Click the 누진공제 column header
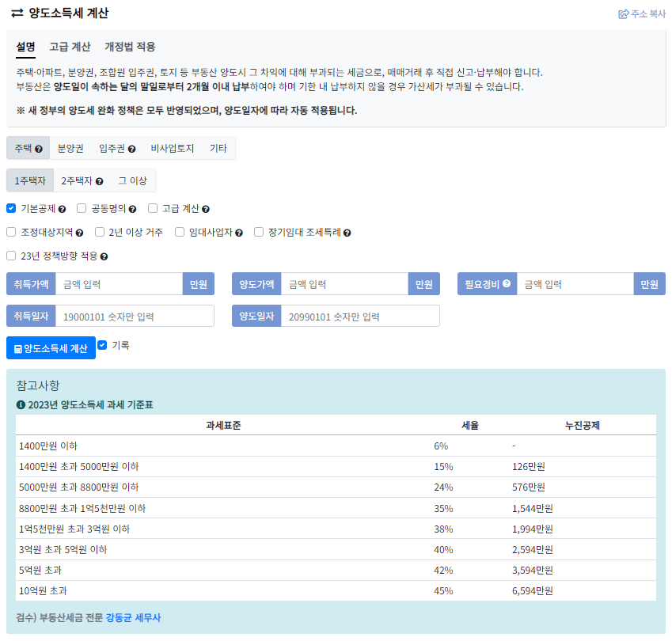Screen dimensions: 672x641 pos(582,426)
